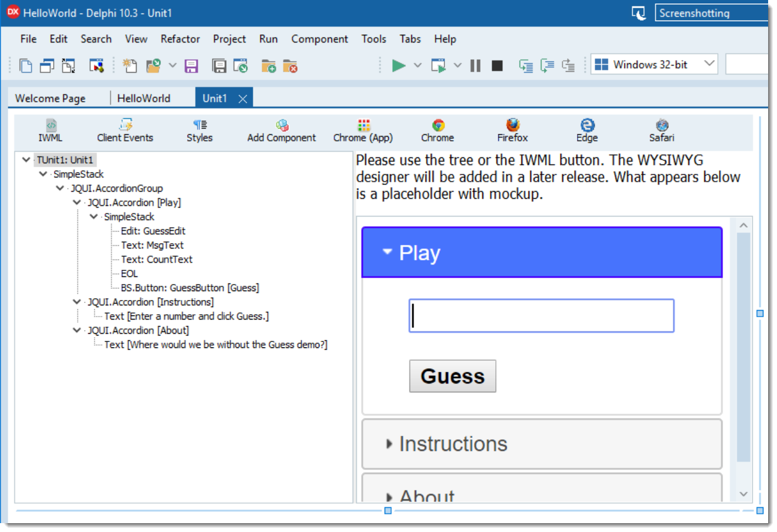Click the preview scrollbar down arrow
This screenshot has height=532, width=777.
(744, 494)
